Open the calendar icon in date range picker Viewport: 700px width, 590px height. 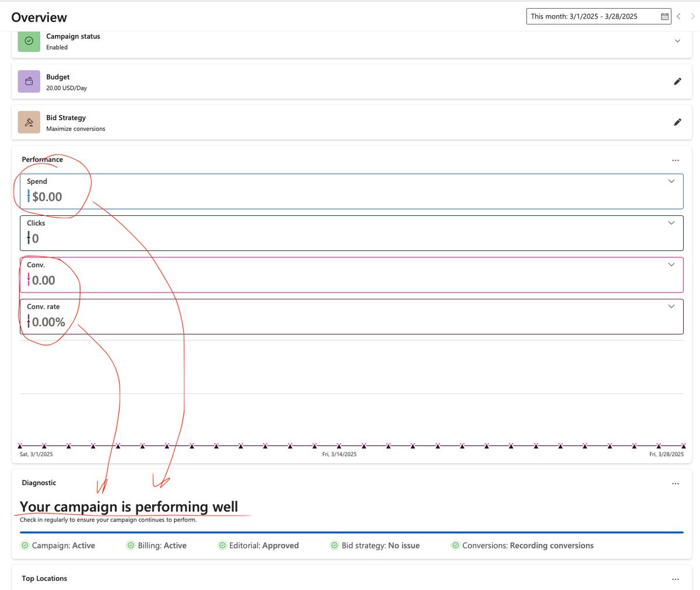pos(664,17)
